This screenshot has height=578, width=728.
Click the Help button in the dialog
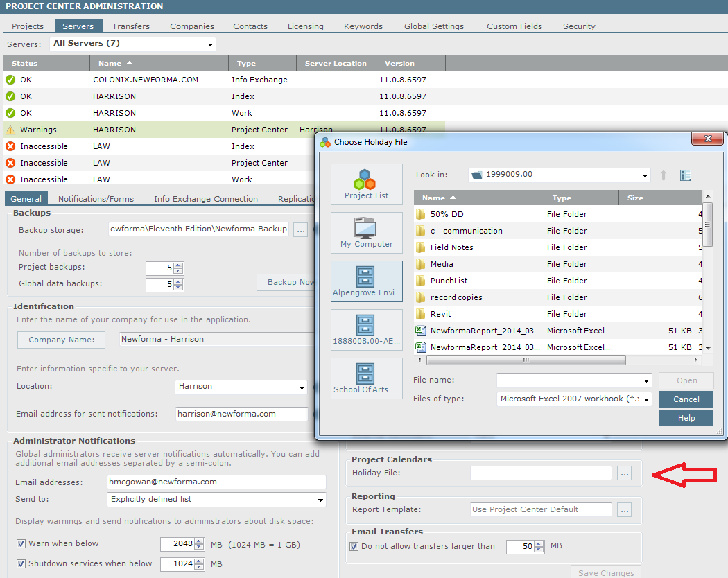tap(686, 419)
